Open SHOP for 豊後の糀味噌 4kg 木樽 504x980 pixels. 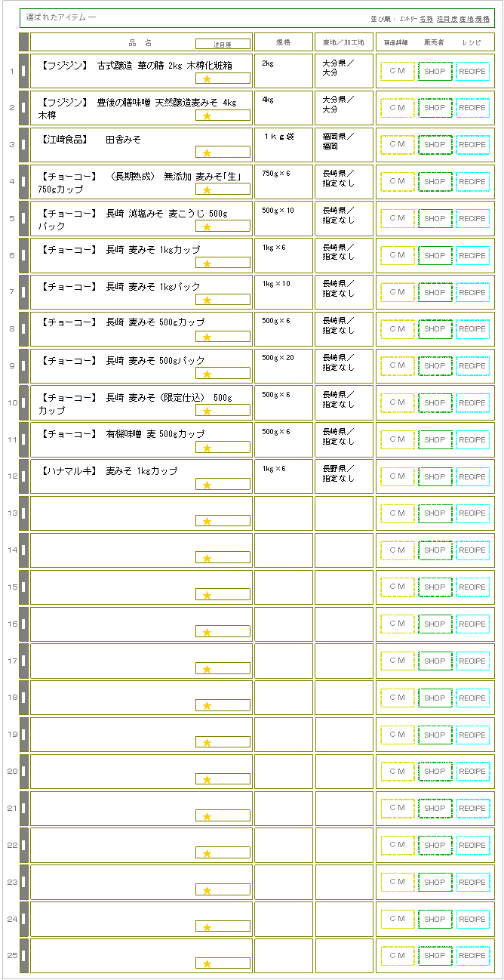click(x=435, y=108)
